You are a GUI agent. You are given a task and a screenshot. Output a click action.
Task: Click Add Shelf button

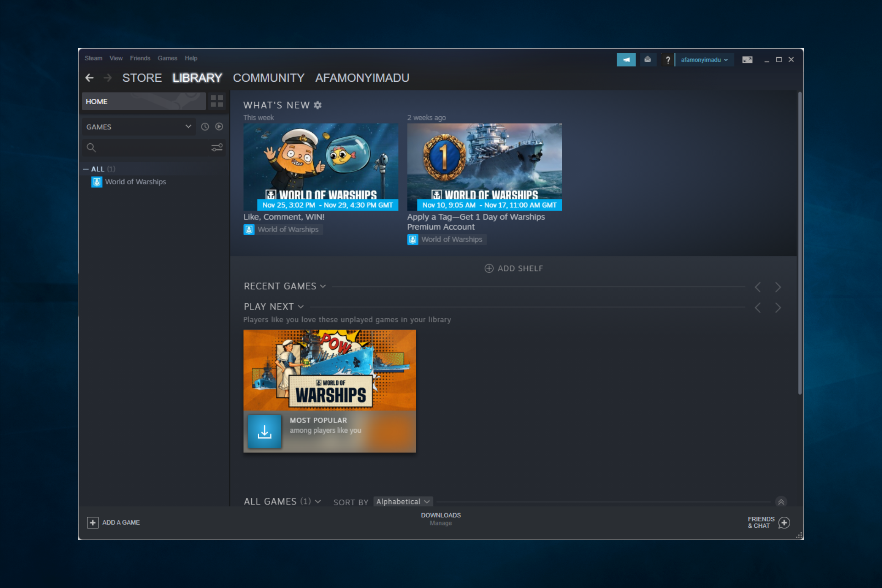pyautogui.click(x=514, y=268)
